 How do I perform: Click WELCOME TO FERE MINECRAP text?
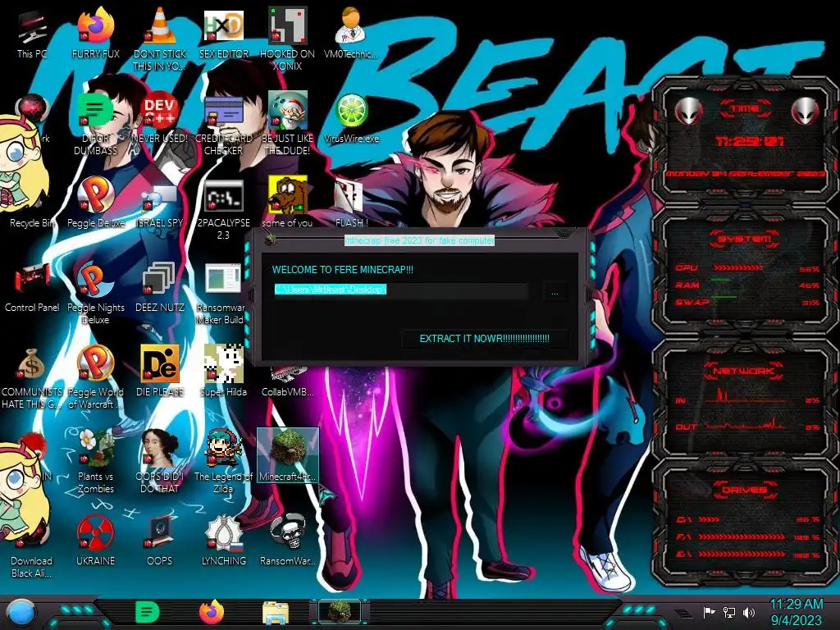[342, 270]
